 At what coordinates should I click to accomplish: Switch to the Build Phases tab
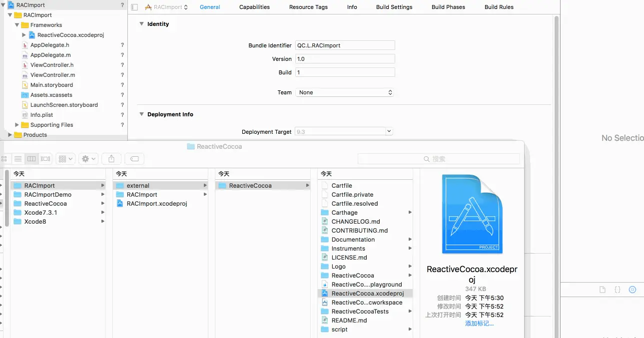(448, 7)
